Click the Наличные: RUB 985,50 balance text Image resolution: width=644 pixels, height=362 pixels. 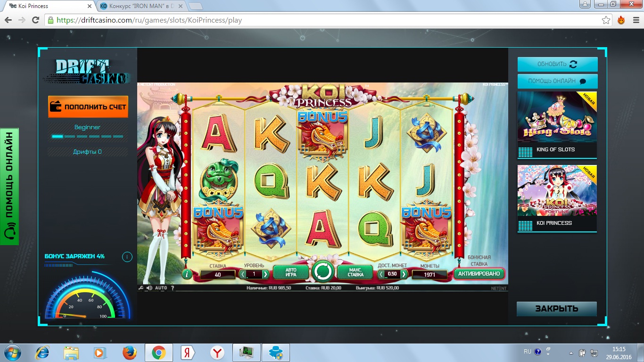269,288
